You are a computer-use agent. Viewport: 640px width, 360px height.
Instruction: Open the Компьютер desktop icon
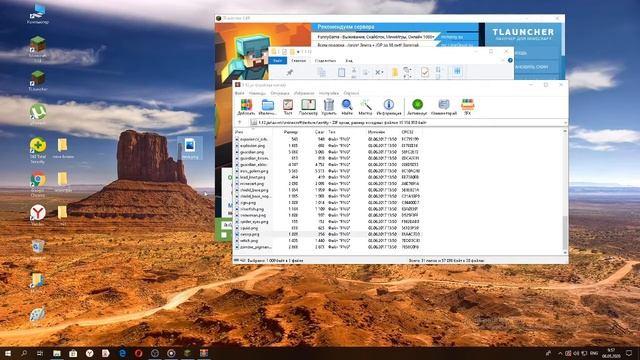coord(38,15)
